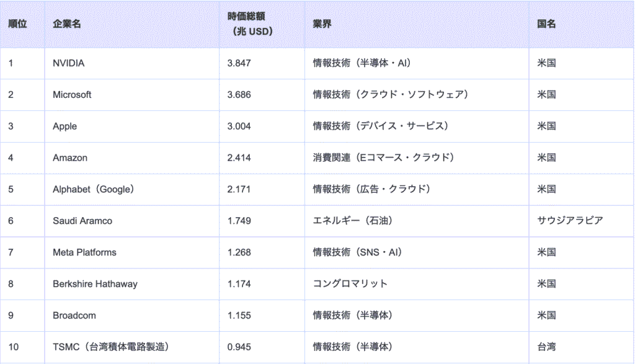Click the Broadcom company cell

coord(74,316)
